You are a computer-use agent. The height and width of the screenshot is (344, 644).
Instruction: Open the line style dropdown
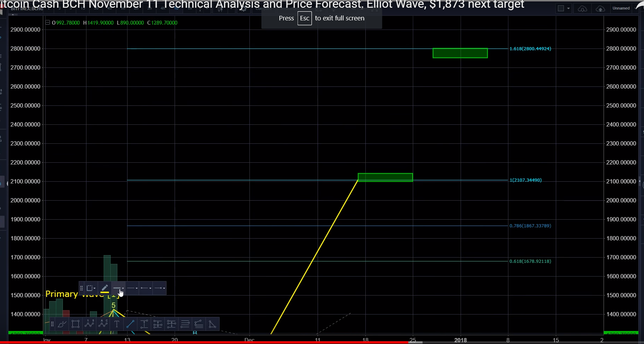point(132,288)
